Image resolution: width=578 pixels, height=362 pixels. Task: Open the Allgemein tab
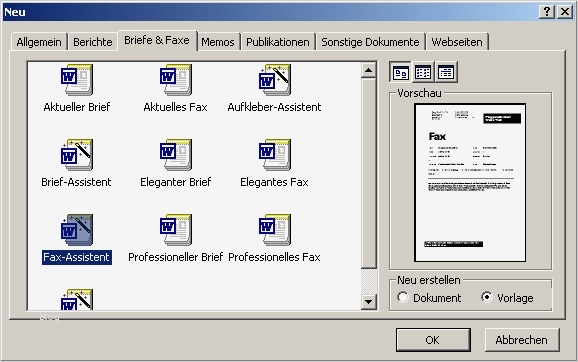(x=39, y=42)
